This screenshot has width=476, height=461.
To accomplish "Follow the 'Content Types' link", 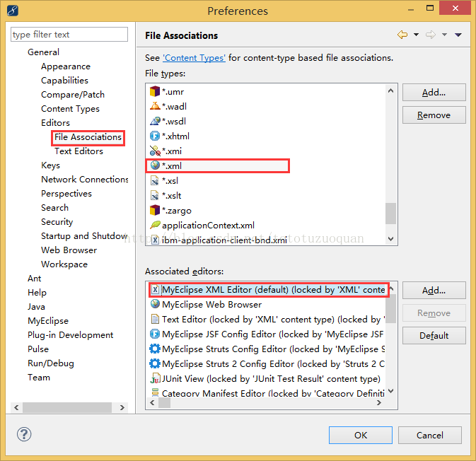I will (x=195, y=58).
